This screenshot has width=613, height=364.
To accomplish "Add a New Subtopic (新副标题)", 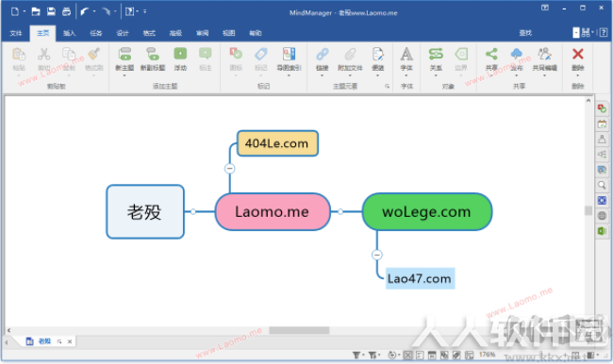I will tap(153, 58).
